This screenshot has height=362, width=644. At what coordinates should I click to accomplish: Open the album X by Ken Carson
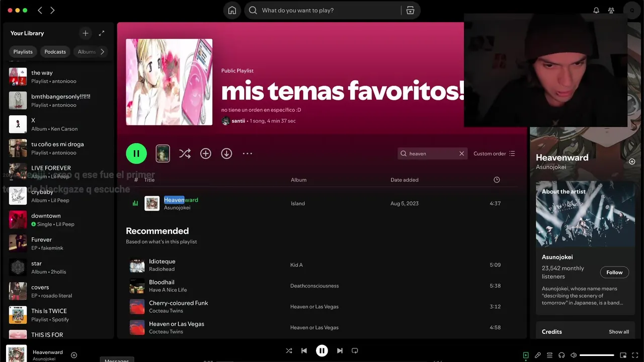pyautogui.click(x=58, y=124)
